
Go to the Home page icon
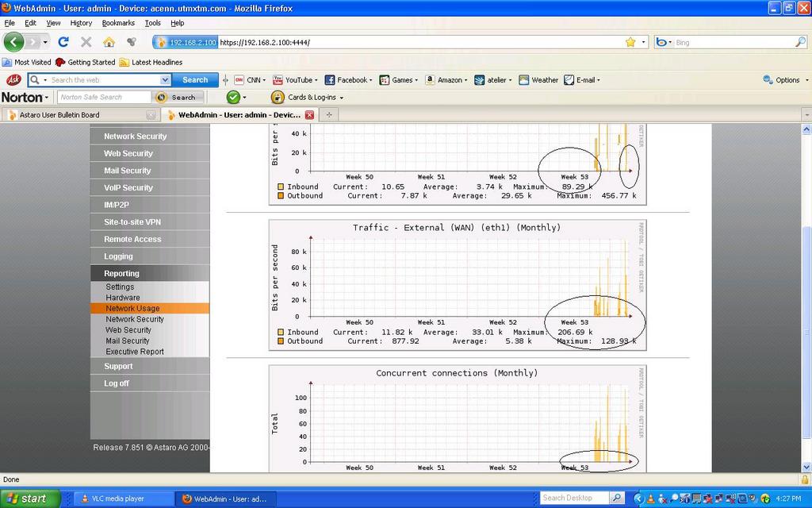pos(109,42)
